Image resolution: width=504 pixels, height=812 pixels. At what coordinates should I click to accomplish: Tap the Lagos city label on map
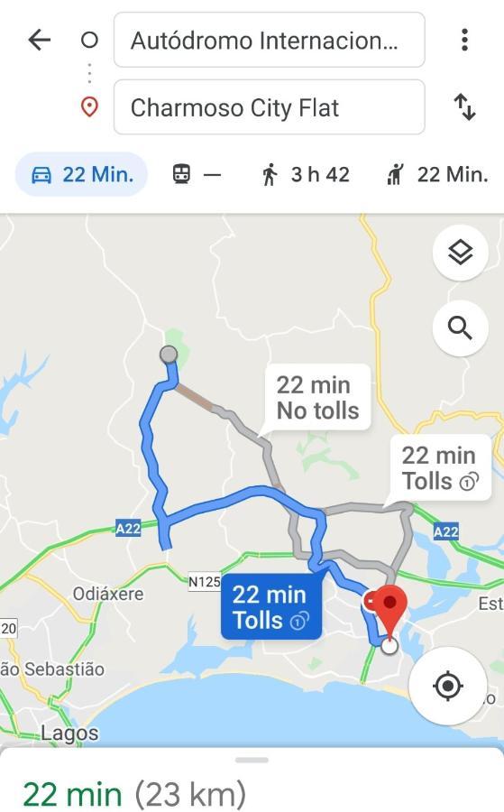tap(69, 734)
